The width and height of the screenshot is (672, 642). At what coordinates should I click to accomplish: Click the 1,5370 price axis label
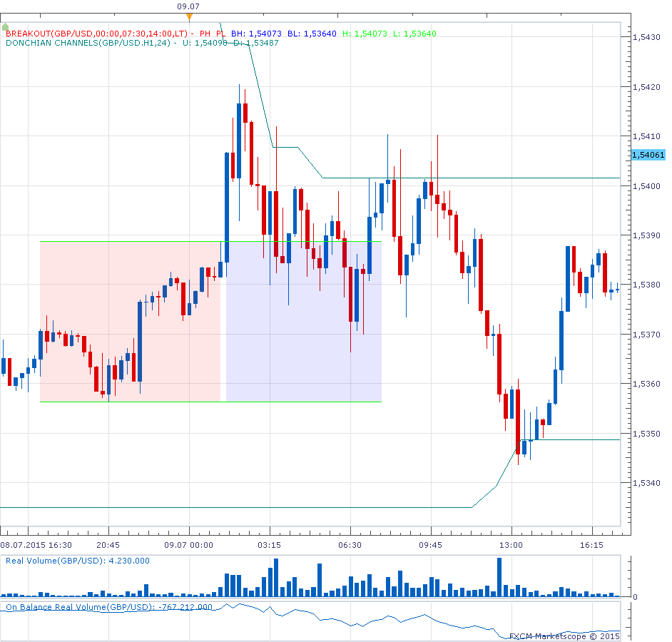[646, 335]
